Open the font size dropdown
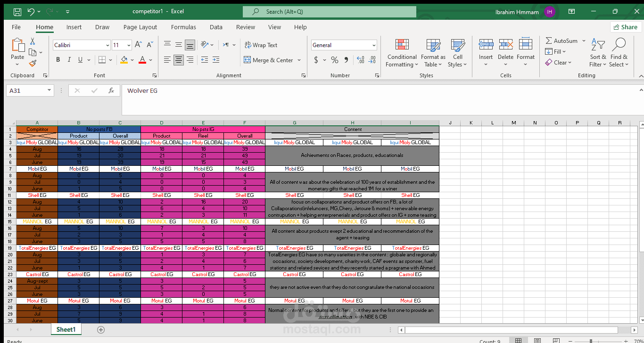Screen dimensions: 644x343 click(129, 45)
